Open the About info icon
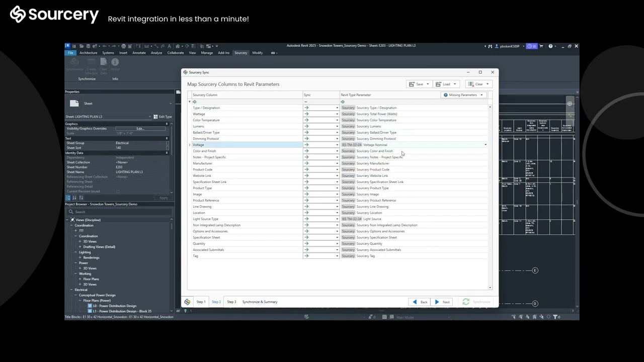 pyautogui.click(x=115, y=62)
